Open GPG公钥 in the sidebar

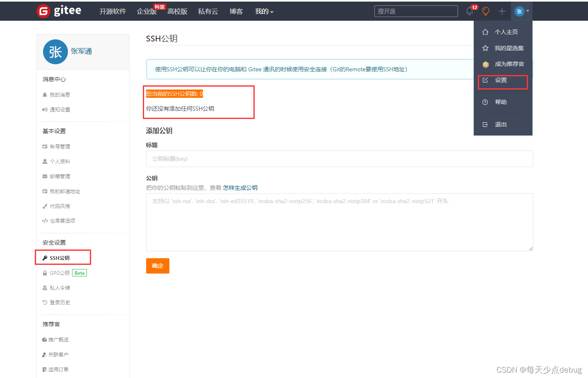[x=60, y=273]
